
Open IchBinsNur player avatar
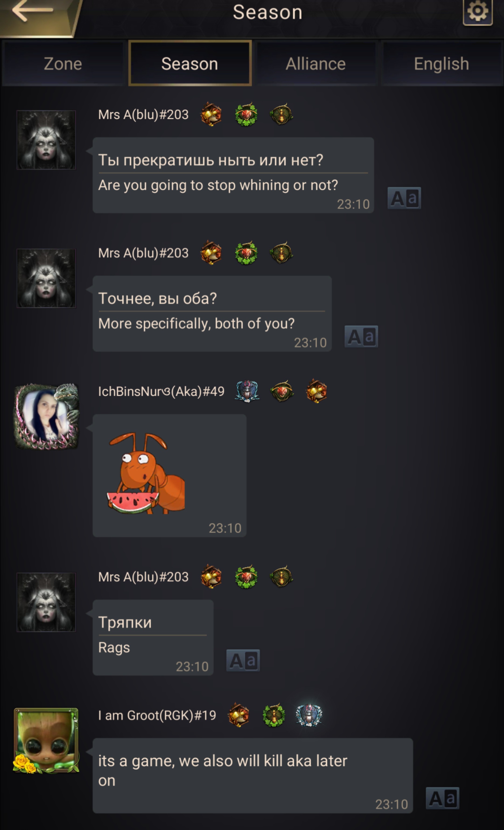pyautogui.click(x=46, y=416)
